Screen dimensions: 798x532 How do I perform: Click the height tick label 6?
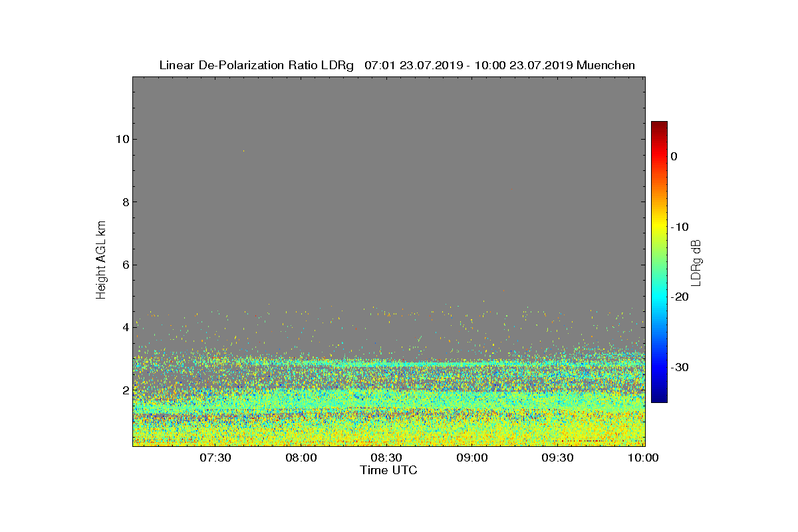[125, 265]
